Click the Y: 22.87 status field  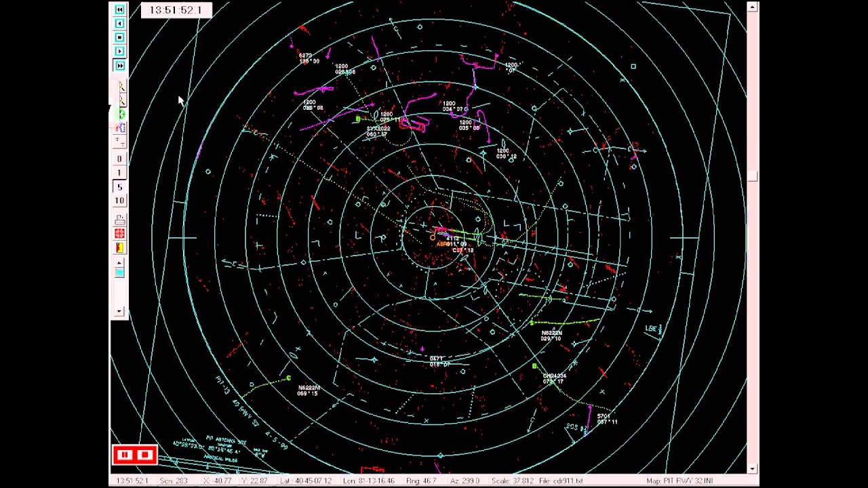pyautogui.click(x=256, y=481)
